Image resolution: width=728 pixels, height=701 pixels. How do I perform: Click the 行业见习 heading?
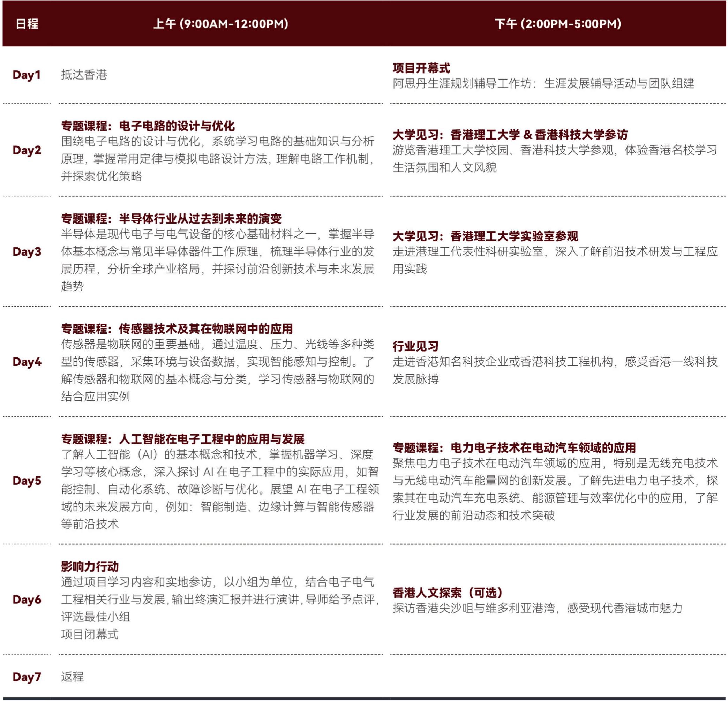pyautogui.click(x=415, y=346)
